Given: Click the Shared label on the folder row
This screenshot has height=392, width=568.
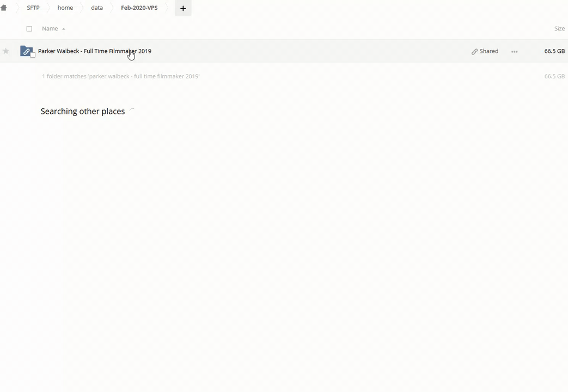Looking at the screenshot, I should point(488,51).
